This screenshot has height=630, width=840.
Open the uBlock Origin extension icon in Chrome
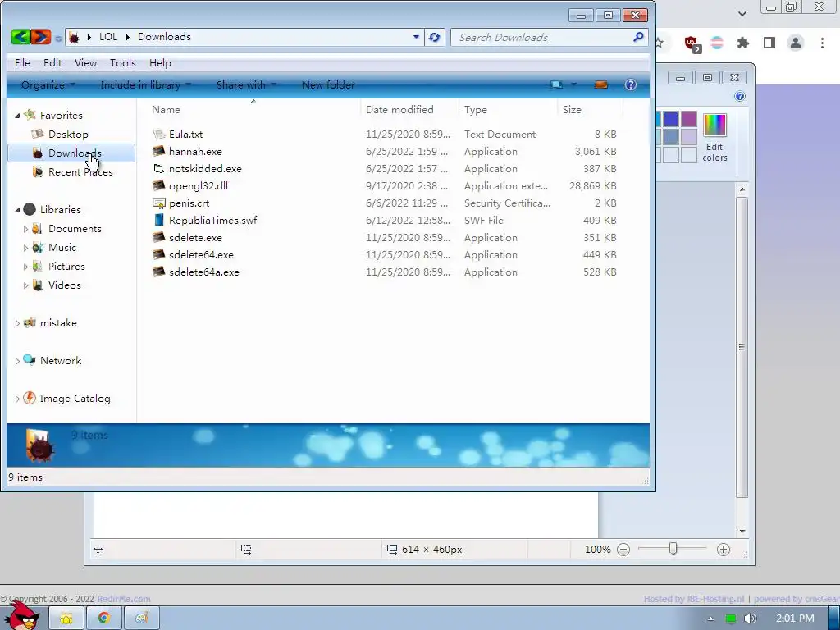click(x=692, y=43)
